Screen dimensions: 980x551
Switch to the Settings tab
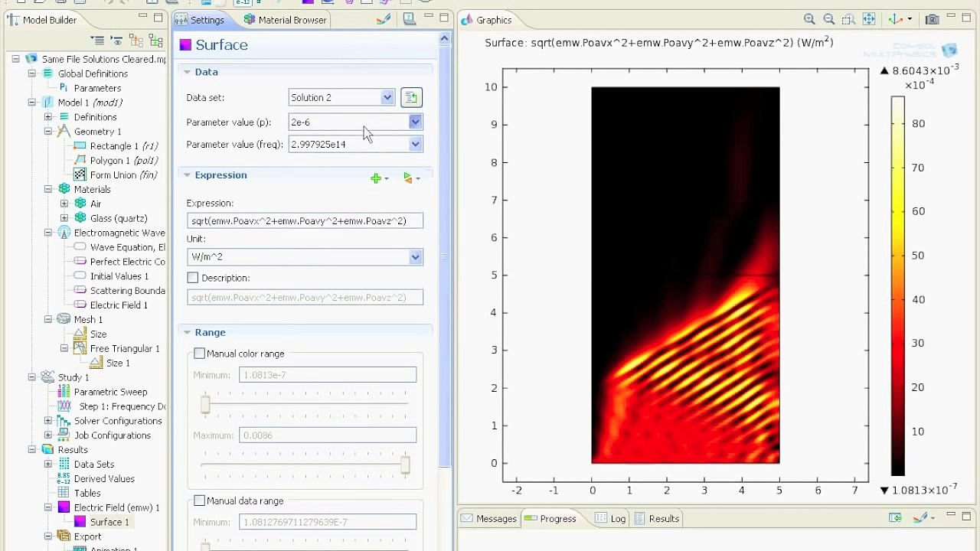coord(201,20)
